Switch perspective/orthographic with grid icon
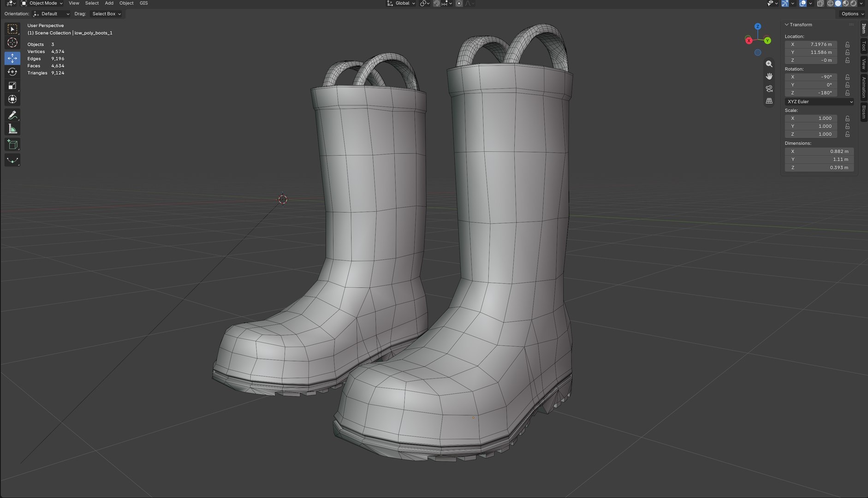 point(769,101)
